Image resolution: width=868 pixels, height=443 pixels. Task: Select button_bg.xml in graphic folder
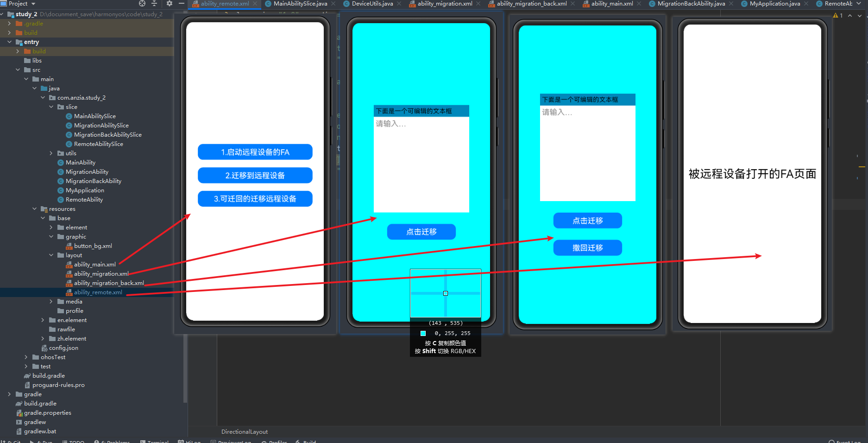coord(93,246)
